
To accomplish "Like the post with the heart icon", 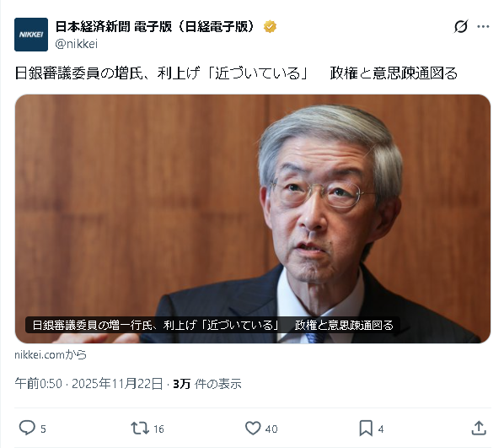I will (253, 429).
